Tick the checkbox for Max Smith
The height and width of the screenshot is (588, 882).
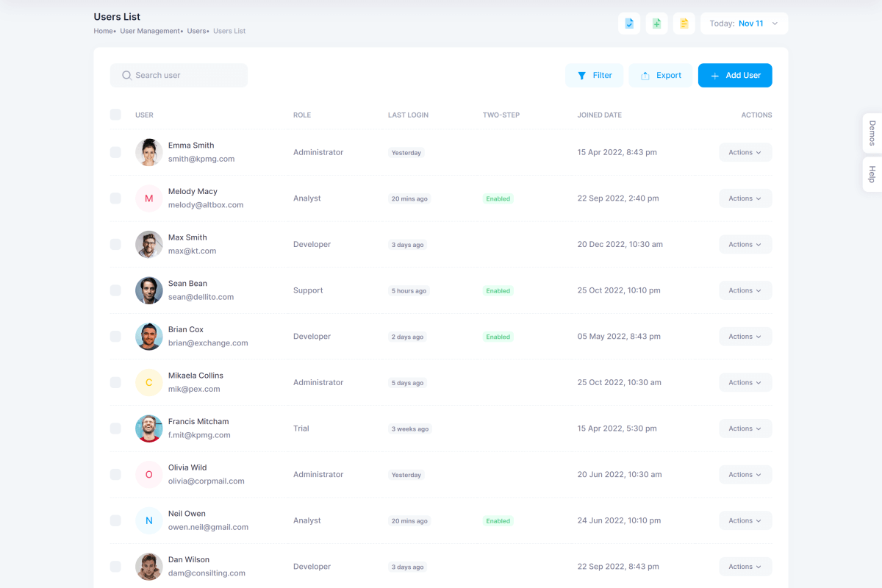(115, 244)
